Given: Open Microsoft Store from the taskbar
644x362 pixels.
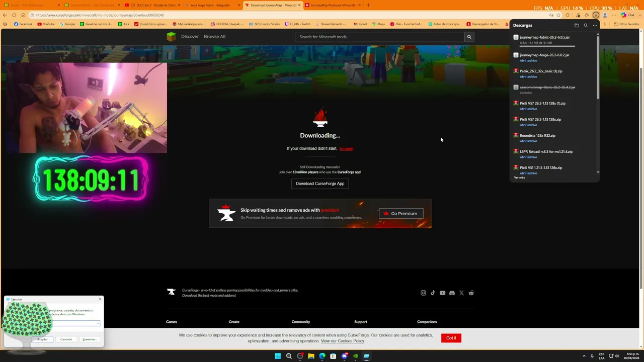Looking at the screenshot, I should pyautogui.click(x=333, y=356).
